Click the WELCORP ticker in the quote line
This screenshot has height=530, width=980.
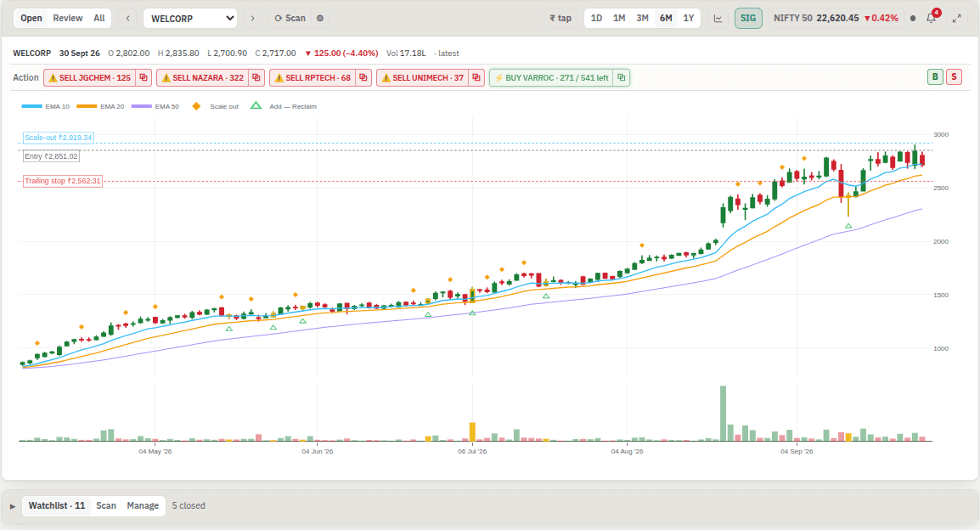pos(32,54)
